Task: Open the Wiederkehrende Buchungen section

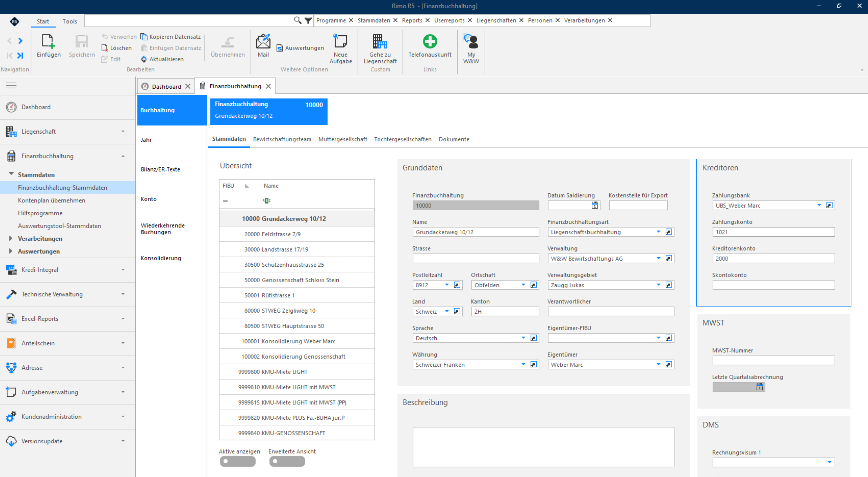Action: pos(163,229)
